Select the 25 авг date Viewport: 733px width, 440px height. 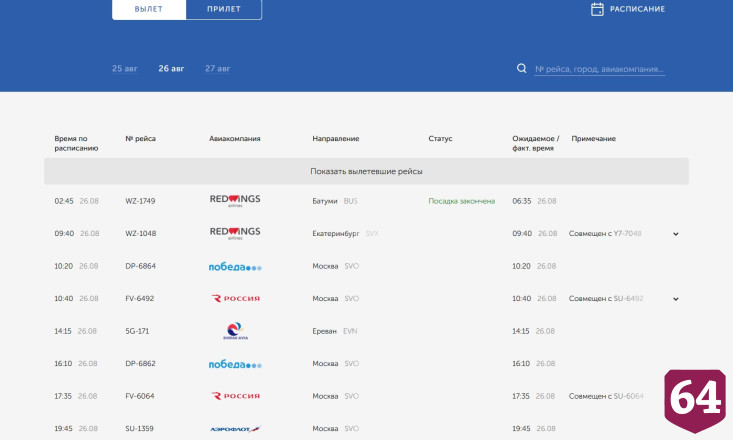[125, 68]
